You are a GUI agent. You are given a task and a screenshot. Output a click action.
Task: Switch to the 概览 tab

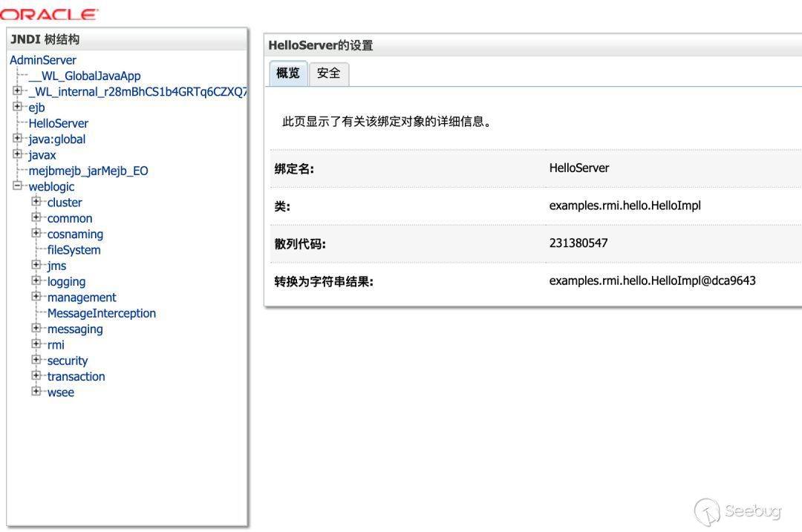click(x=288, y=73)
